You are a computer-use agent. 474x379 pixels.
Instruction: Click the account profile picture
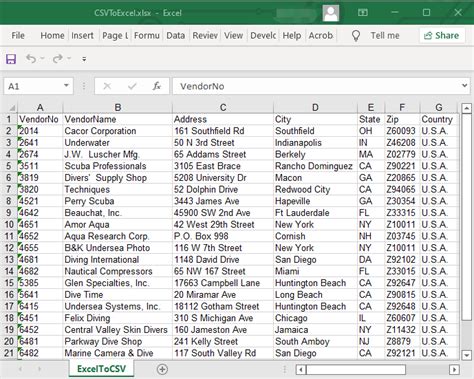pyautogui.click(x=331, y=13)
